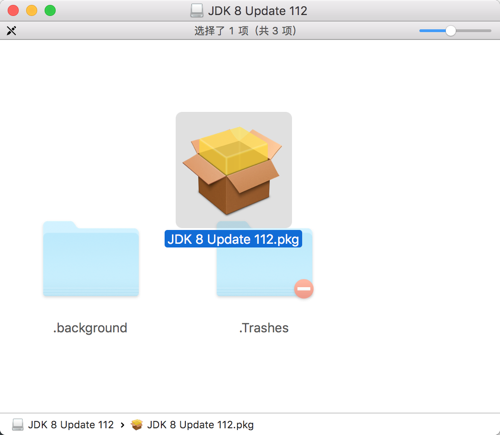The width and height of the screenshot is (500, 435).
Task: Click the disk icon in path bar
Action: pyautogui.click(x=18, y=425)
